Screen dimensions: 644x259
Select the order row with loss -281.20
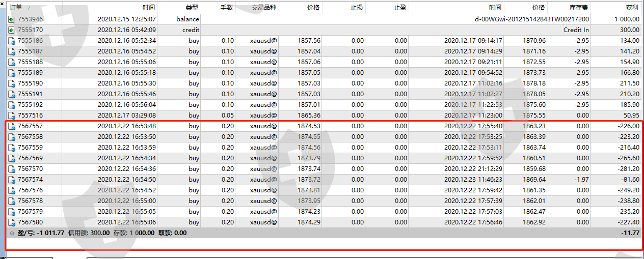pyautogui.click(x=326, y=169)
